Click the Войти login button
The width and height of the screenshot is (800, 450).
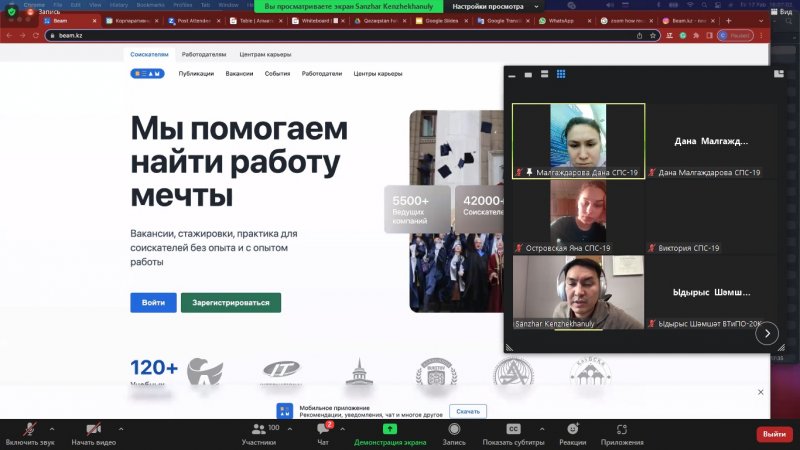[153, 303]
